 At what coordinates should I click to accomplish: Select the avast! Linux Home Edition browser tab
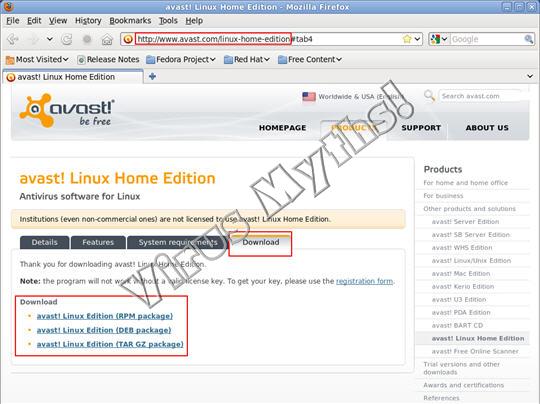73,77
